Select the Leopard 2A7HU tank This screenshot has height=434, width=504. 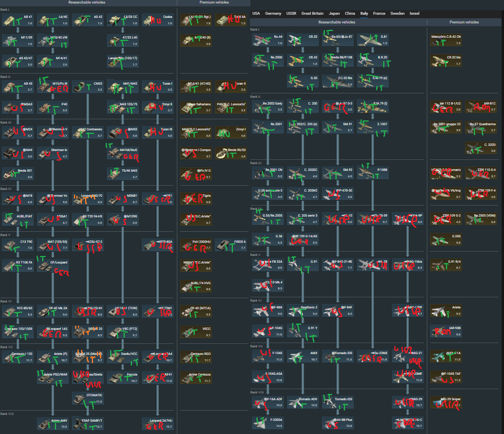pyautogui.click(x=158, y=424)
